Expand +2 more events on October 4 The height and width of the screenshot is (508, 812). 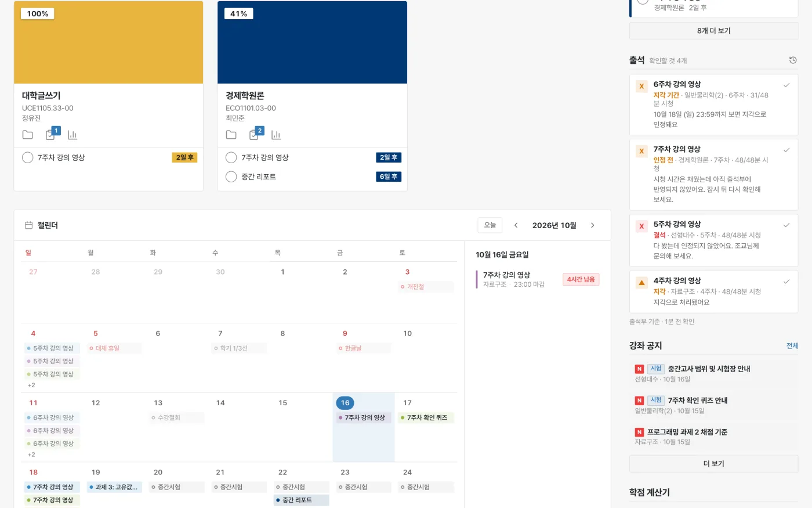pos(31,385)
